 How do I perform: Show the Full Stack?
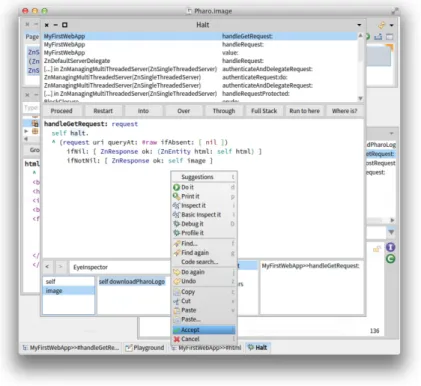tap(264, 111)
